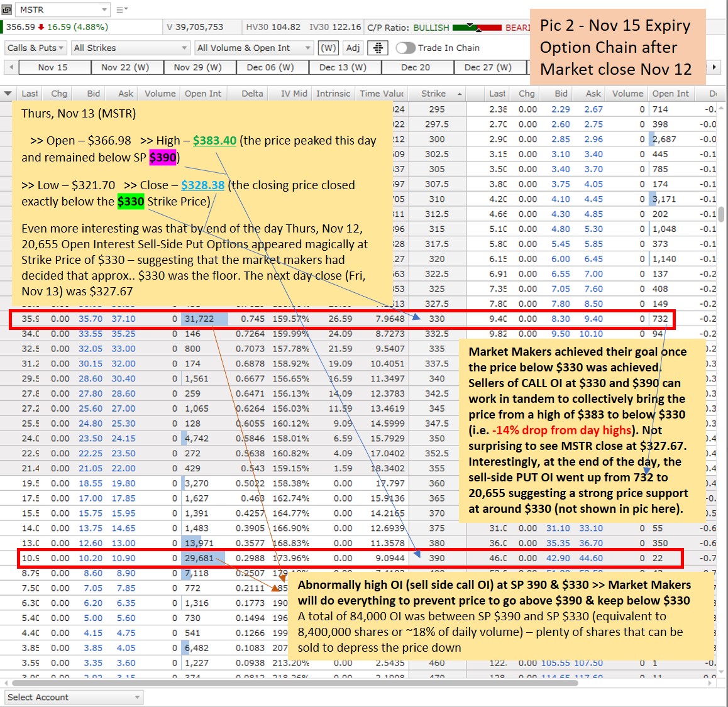Toggle the Adj button
This screenshot has height=707, width=728.
pyautogui.click(x=353, y=48)
